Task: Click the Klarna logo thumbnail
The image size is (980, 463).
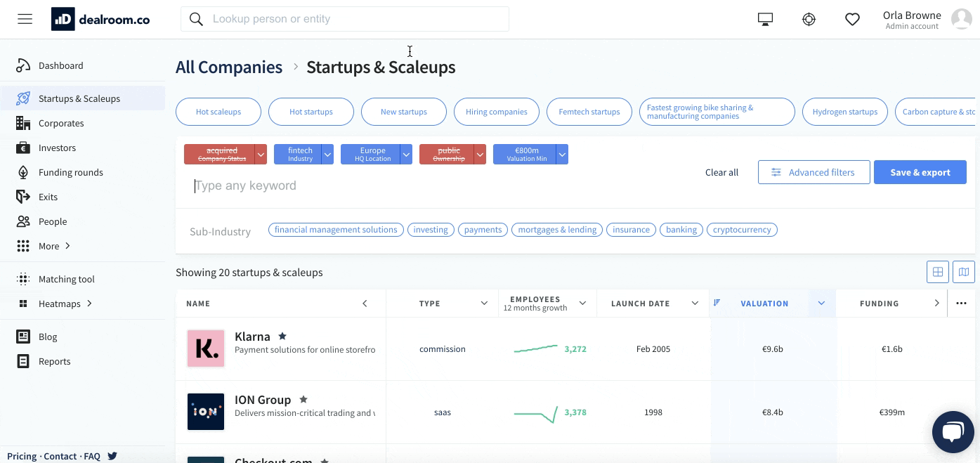Action: 206,348
